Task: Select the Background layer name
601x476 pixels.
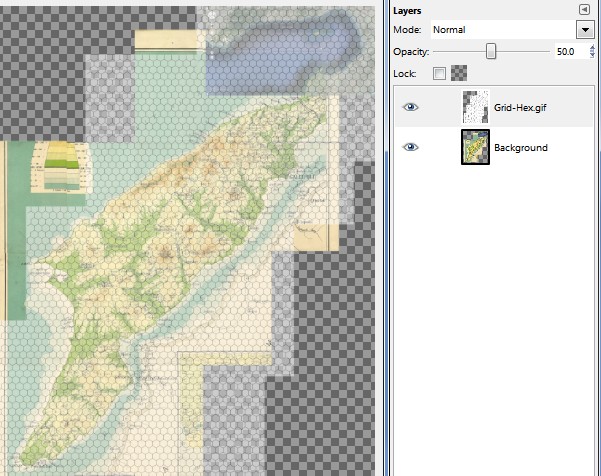Action: pos(521,148)
